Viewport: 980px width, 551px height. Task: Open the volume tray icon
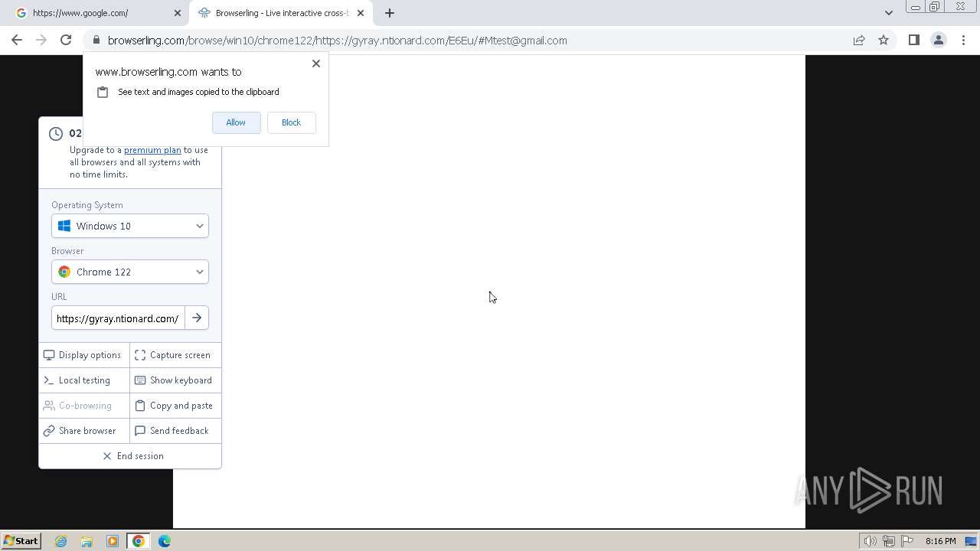click(871, 541)
